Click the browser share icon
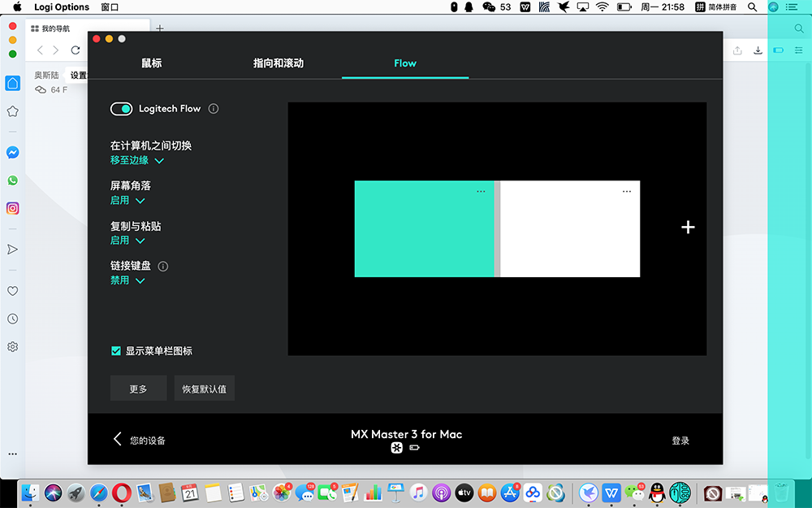 pos(737,50)
